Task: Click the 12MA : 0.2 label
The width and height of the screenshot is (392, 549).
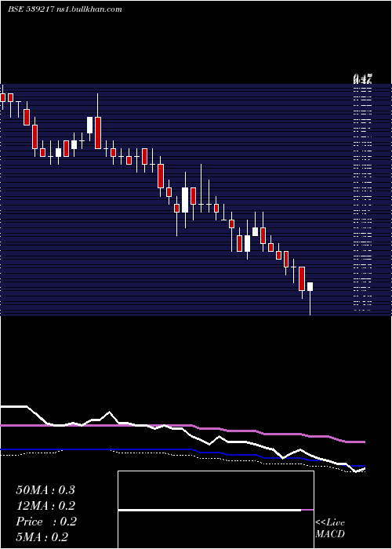Action: (45, 506)
